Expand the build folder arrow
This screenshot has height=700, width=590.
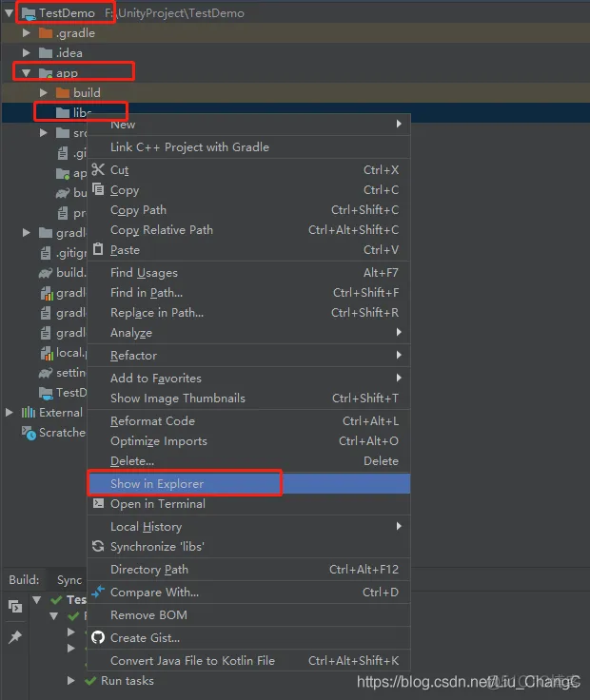pos(44,93)
